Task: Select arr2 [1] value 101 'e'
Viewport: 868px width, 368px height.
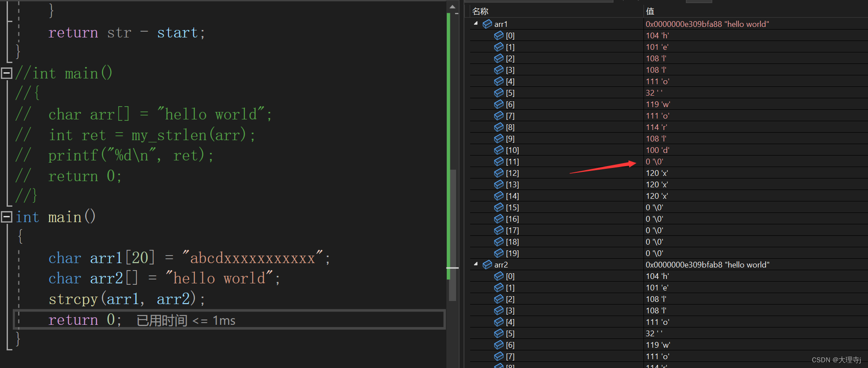Action: click(x=657, y=288)
